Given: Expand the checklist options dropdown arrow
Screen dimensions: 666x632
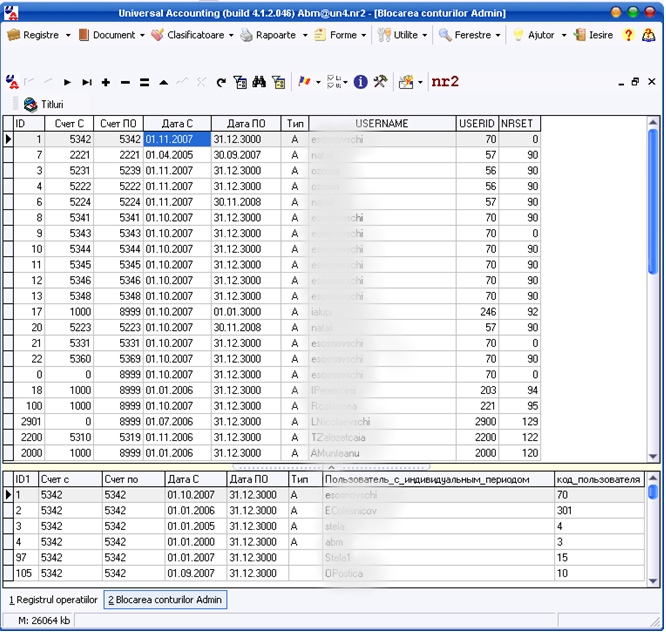Looking at the screenshot, I should [346, 82].
